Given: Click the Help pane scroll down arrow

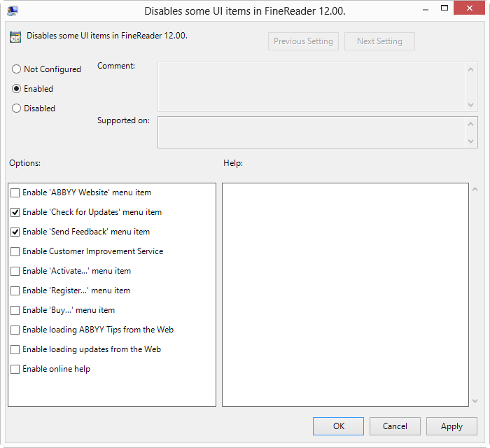Looking at the screenshot, I should [475, 401].
